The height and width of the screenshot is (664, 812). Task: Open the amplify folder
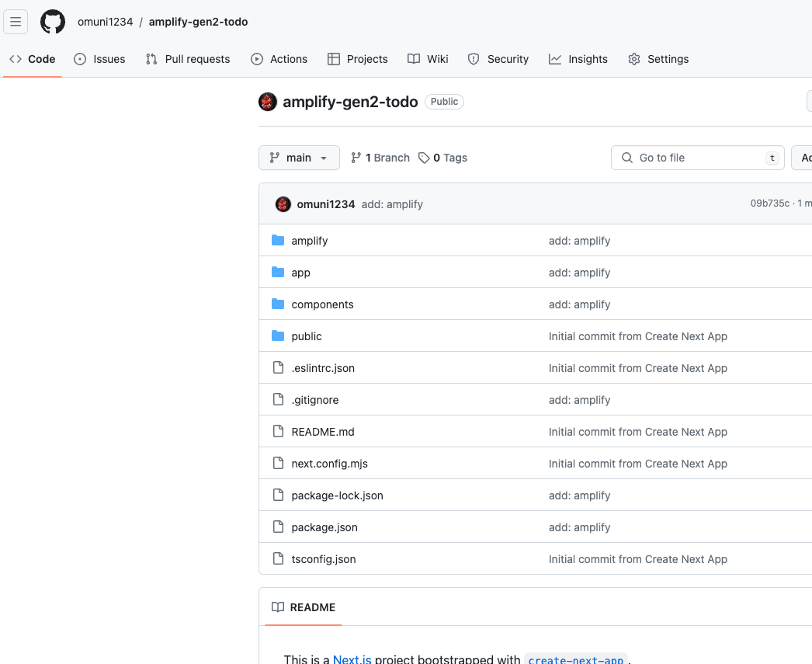pyautogui.click(x=310, y=241)
